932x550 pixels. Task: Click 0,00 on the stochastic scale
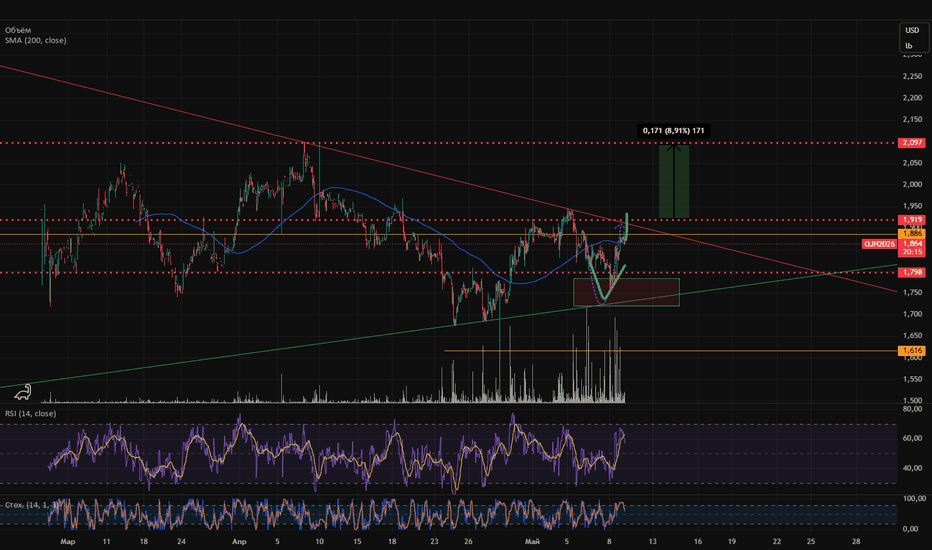(912, 529)
